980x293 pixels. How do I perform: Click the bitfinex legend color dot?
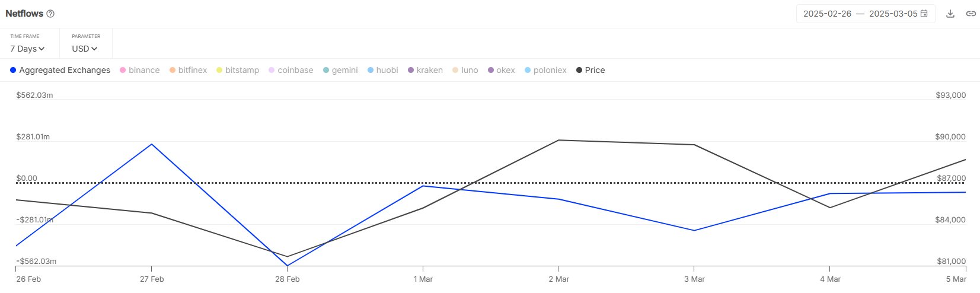[x=173, y=70]
